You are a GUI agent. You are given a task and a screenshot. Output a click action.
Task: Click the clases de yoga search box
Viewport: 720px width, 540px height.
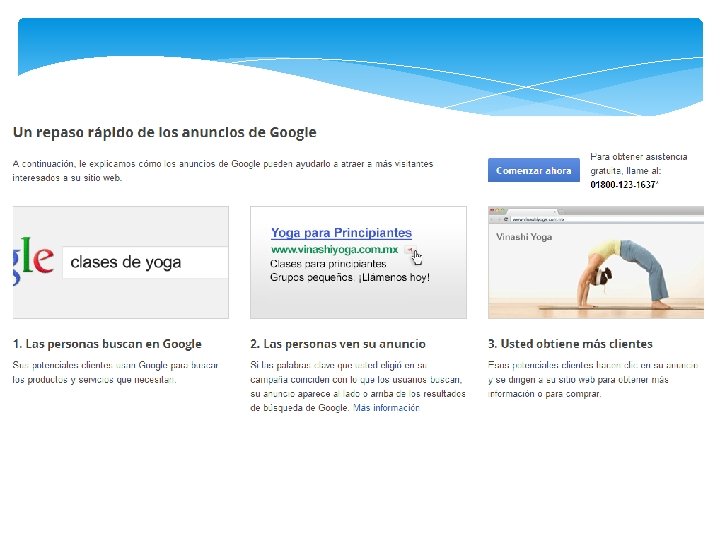click(145, 262)
